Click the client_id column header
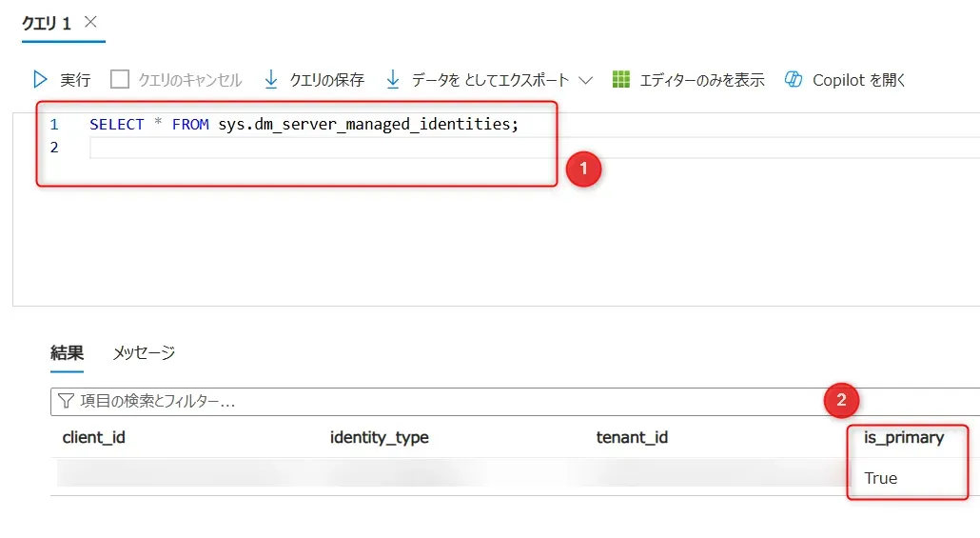Screen dimensions: 980x538 tap(94, 437)
